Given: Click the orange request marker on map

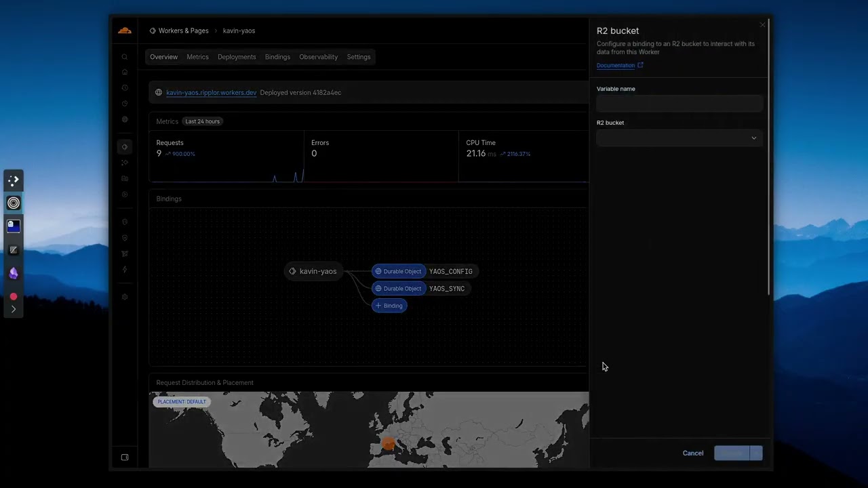Looking at the screenshot, I should (x=388, y=444).
